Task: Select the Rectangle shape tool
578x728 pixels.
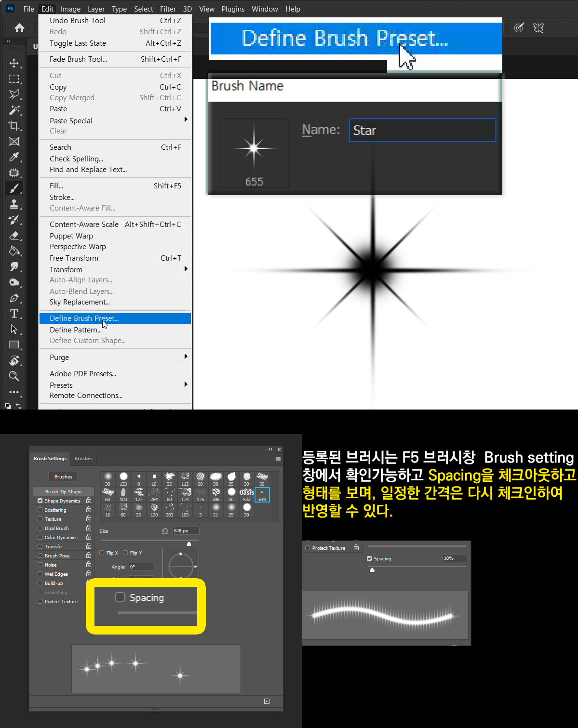Action: [x=14, y=345]
